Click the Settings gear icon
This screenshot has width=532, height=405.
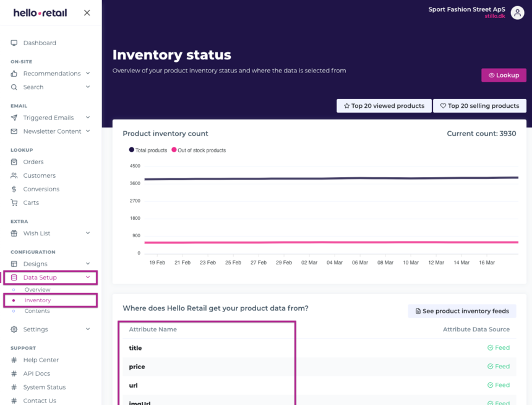[14, 329]
